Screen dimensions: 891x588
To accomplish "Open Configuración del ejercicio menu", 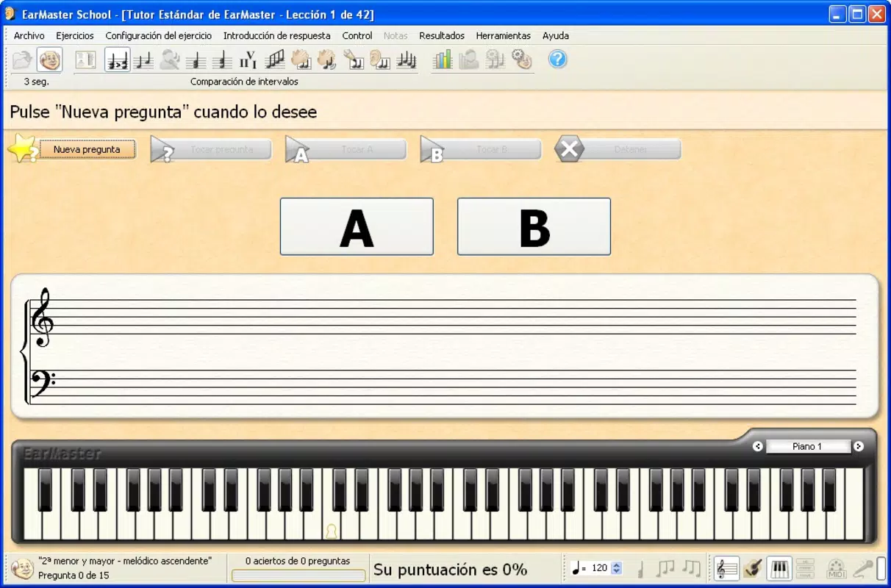I will [x=159, y=35].
